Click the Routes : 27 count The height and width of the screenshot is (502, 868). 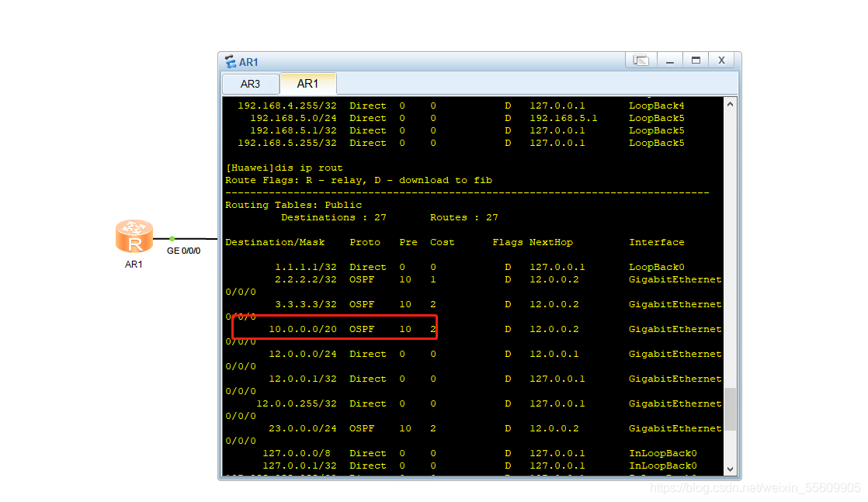click(464, 217)
